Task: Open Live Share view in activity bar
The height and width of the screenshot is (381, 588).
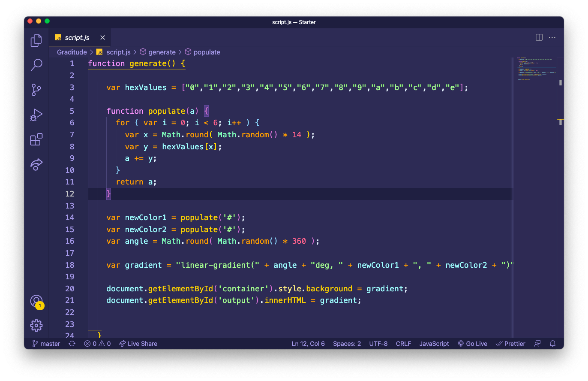Action: [x=36, y=164]
